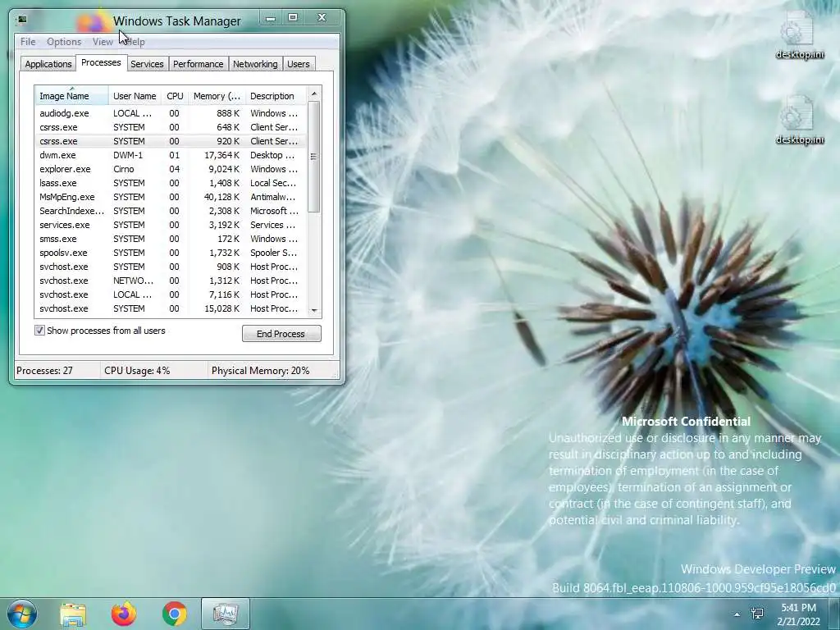Select the spoolsv.exe process
Viewport: 840px width, 630px height.
pos(171,253)
